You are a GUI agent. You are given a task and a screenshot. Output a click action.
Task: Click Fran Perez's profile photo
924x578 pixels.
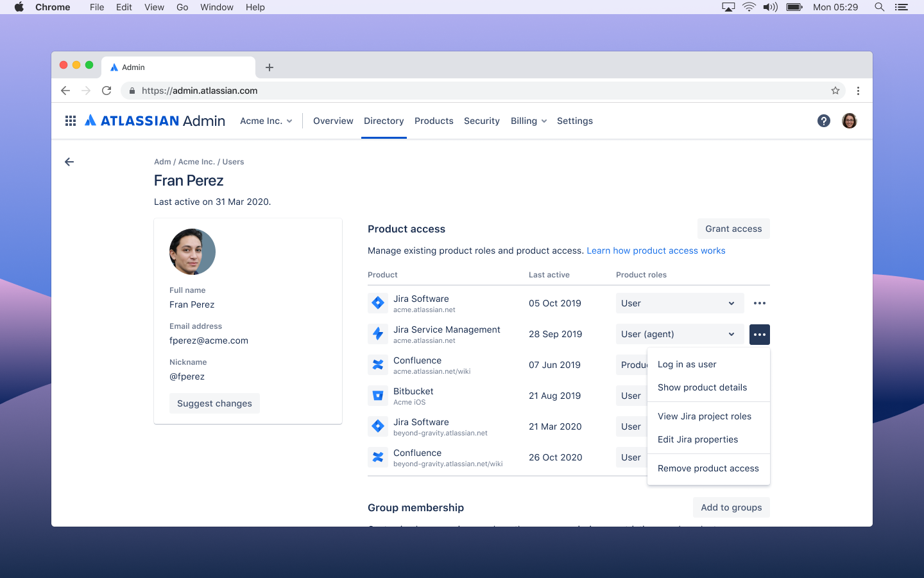pyautogui.click(x=193, y=252)
